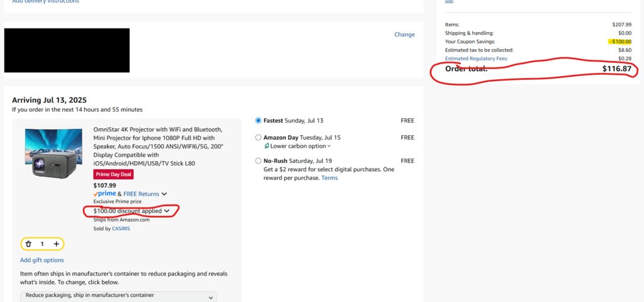Select Fastest Sunday, Jul 13 delivery
644x302 pixels.
click(x=258, y=121)
